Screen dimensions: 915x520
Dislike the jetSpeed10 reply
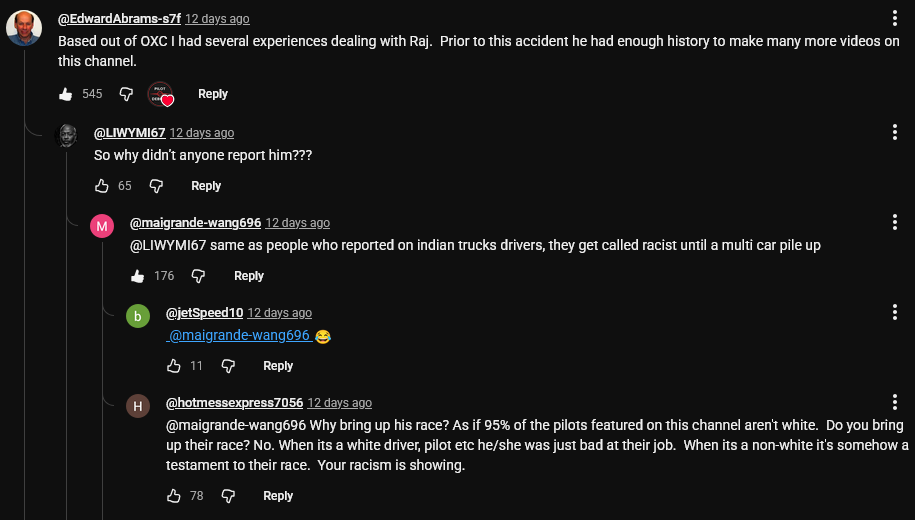(227, 366)
